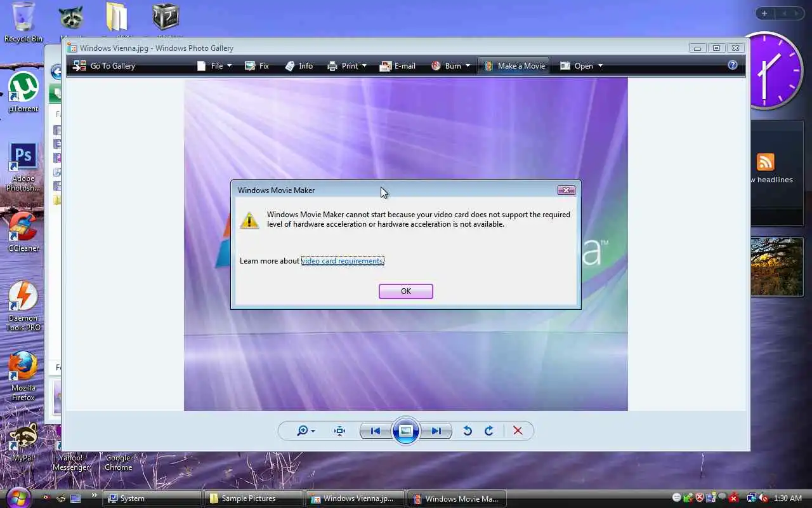Click the E-mail toolbar button

pyautogui.click(x=398, y=65)
